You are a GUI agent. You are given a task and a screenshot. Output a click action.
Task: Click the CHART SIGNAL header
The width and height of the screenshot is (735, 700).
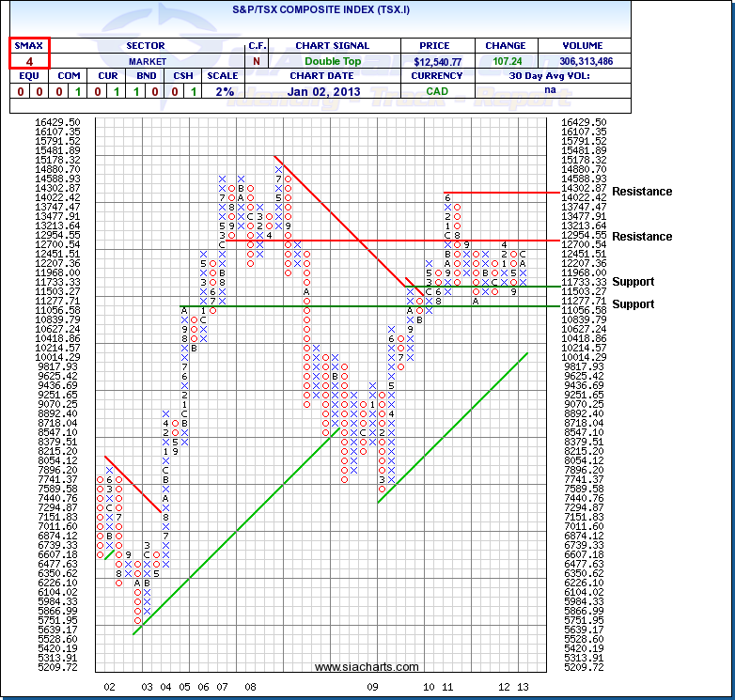coord(332,46)
